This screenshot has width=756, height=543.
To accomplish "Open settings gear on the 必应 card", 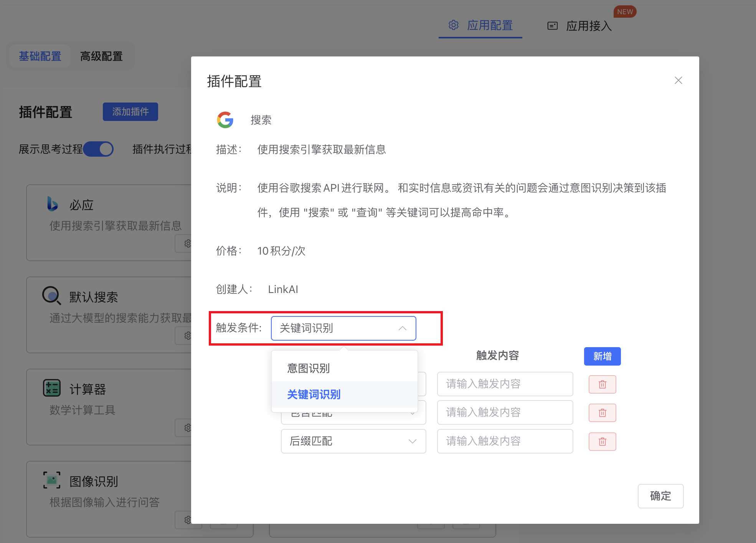I will [x=187, y=243].
